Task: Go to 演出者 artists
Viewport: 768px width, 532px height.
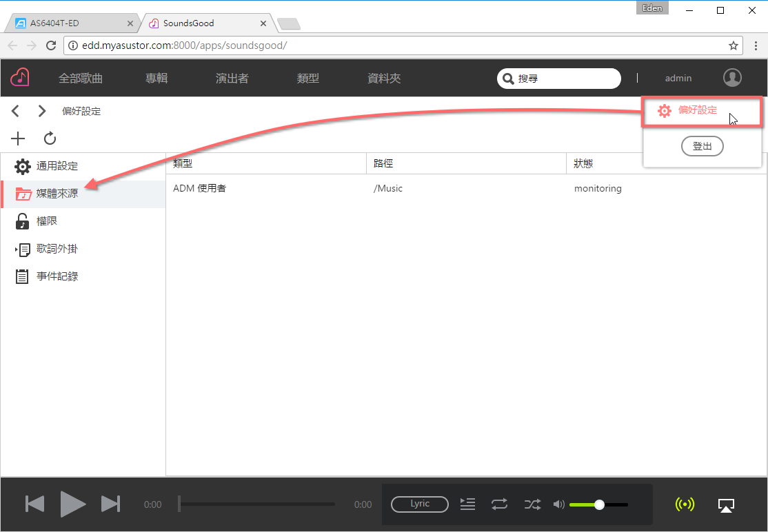Action: (x=232, y=79)
